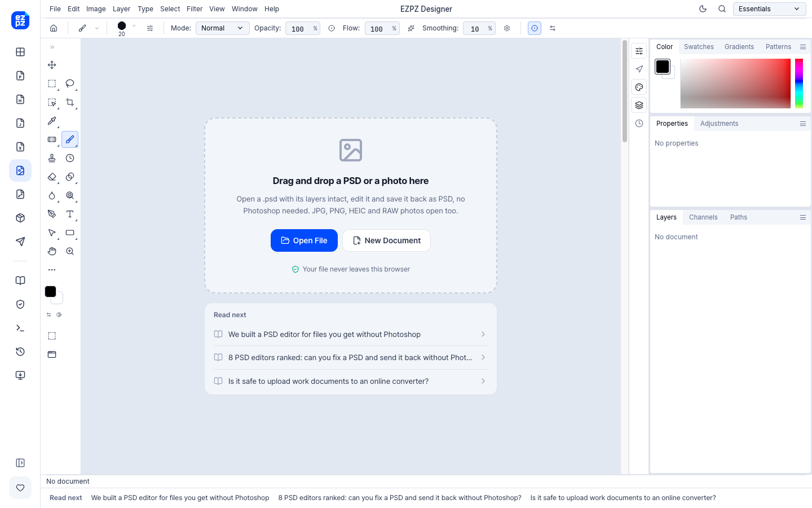Open article about safe online converter uploads

pyautogui.click(x=351, y=382)
